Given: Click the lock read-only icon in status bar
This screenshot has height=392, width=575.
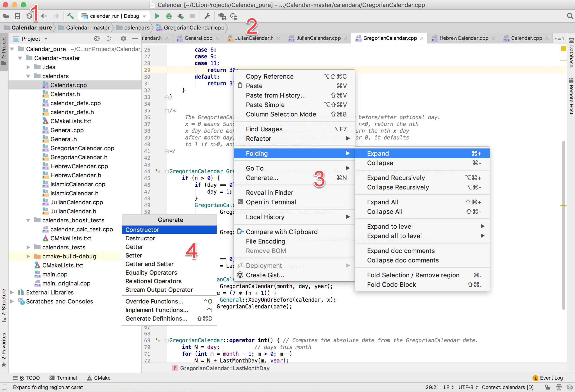Looking at the screenshot, I should coord(547,387).
